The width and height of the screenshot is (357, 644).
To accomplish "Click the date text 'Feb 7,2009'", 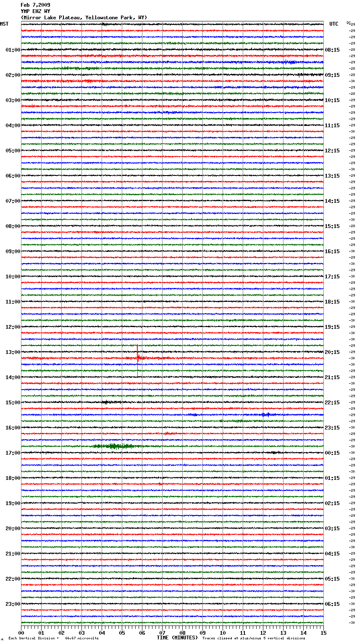I will [35, 5].
